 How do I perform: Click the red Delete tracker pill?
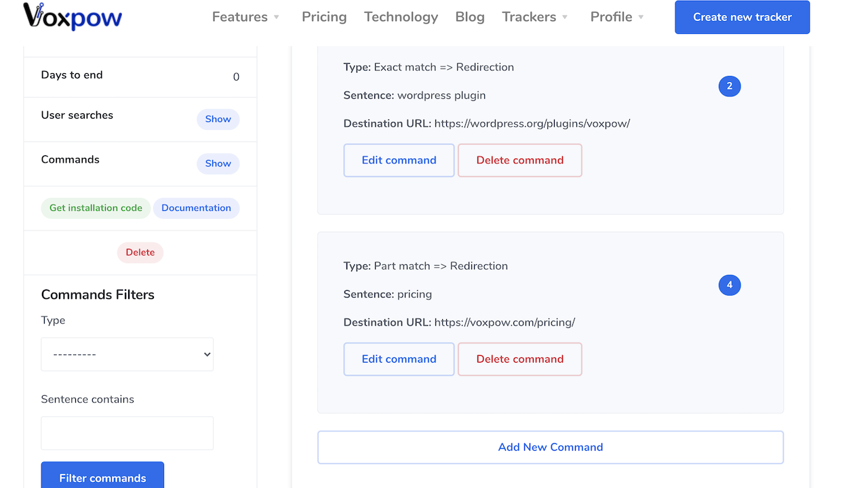tap(140, 252)
